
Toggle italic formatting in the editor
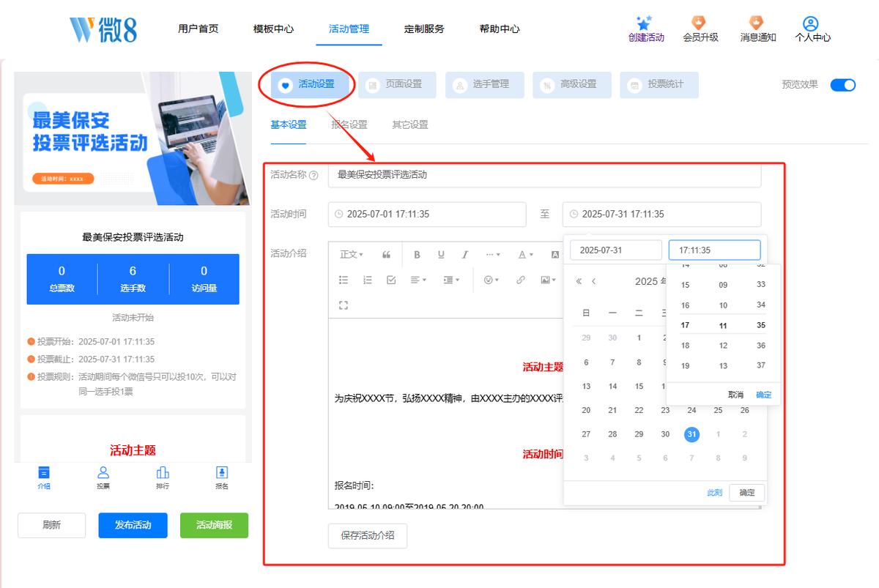(x=464, y=255)
